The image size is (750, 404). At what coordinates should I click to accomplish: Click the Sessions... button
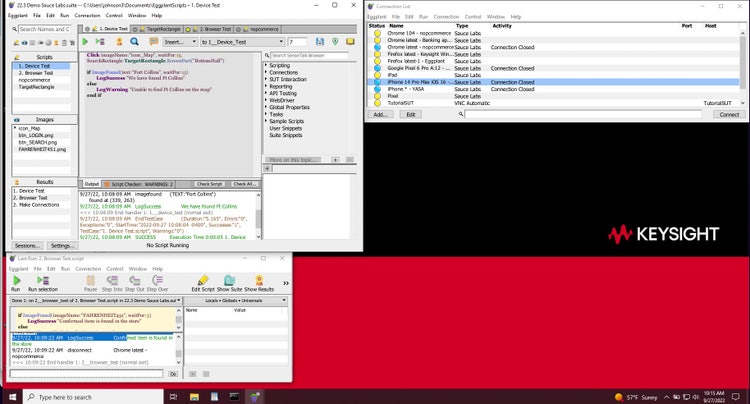pos(27,245)
